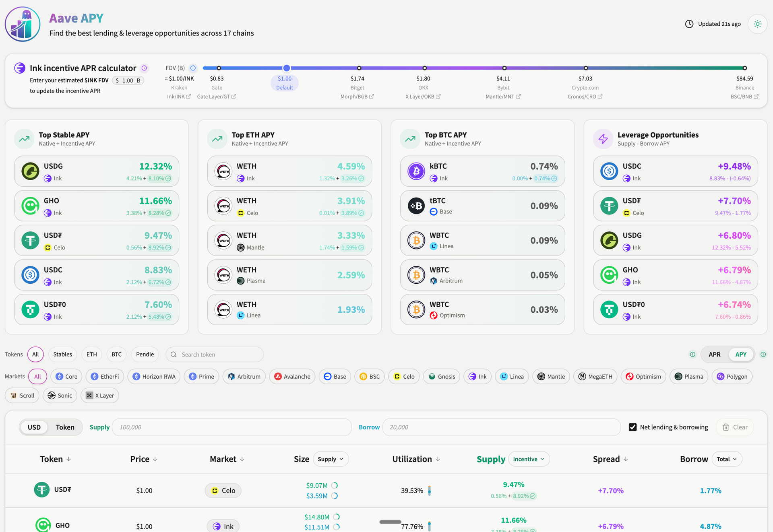
Task: Click the USD₮0 token icon in Top Stable APY
Action: [30, 310]
